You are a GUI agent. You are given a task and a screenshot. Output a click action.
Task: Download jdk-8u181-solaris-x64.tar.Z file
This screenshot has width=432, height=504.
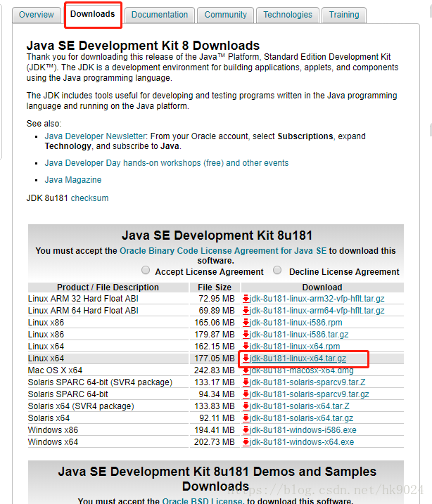coord(300,406)
